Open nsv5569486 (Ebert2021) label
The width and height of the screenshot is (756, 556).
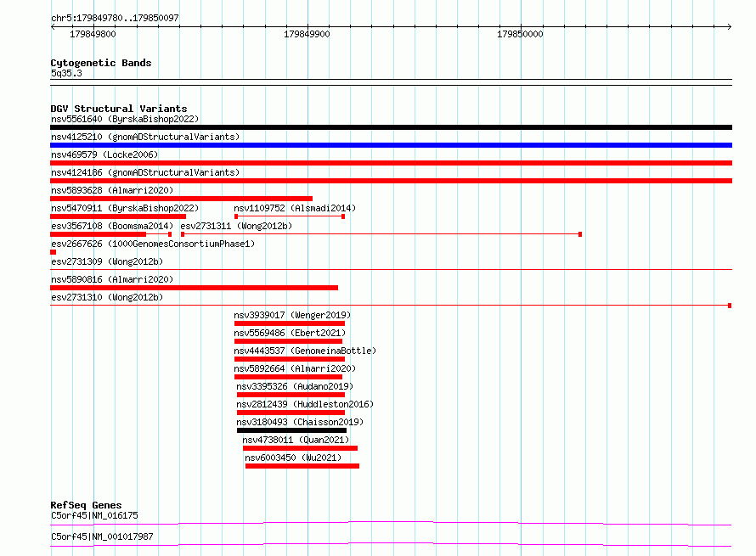coord(290,333)
